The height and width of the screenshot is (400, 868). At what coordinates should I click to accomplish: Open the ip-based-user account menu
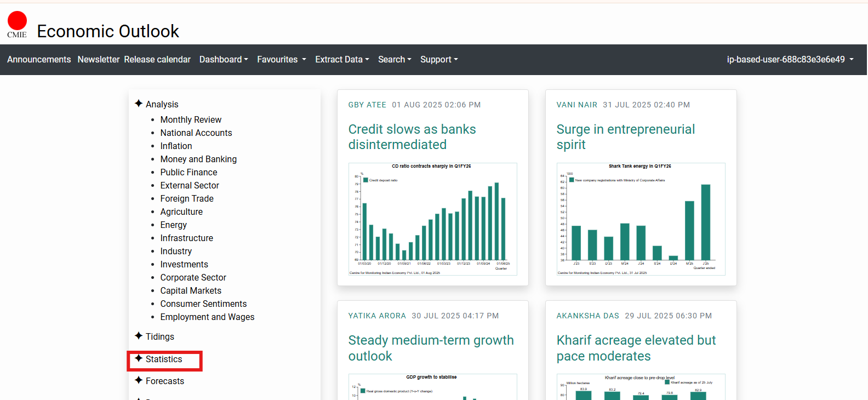(790, 59)
